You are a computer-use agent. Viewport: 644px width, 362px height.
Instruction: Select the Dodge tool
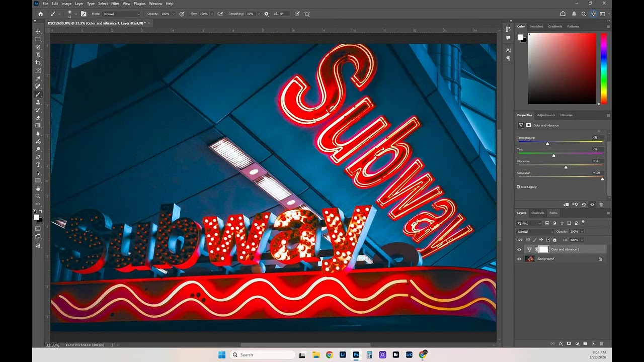(38, 149)
